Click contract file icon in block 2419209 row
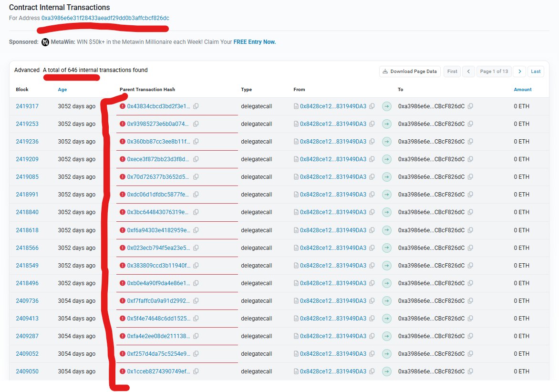This screenshot has width=559, height=392. point(296,159)
